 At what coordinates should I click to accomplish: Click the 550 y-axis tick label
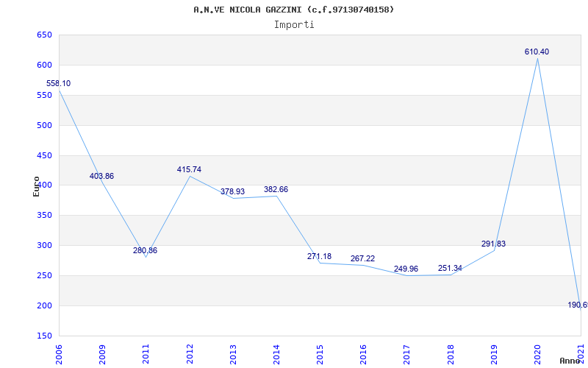click(44, 96)
